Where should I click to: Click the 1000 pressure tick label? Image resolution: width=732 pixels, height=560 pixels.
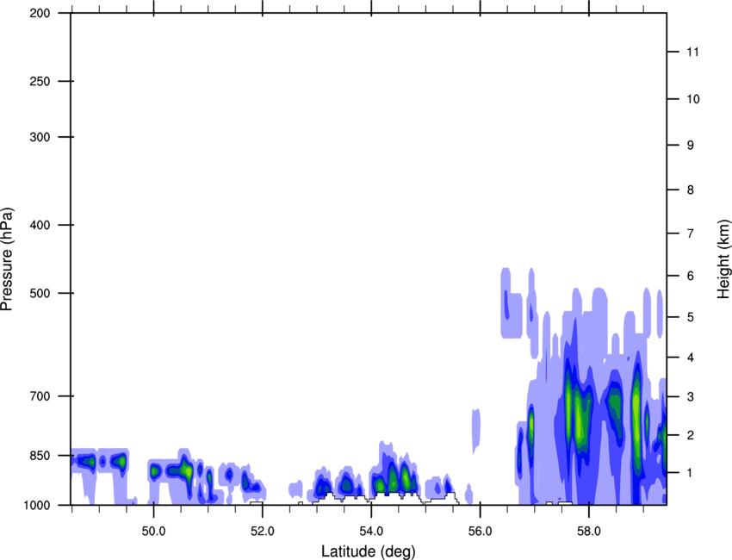click(36, 505)
